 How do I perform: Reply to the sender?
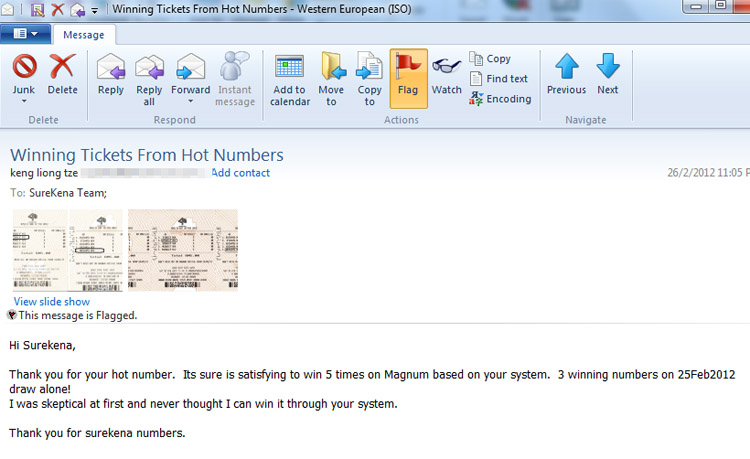point(111,74)
